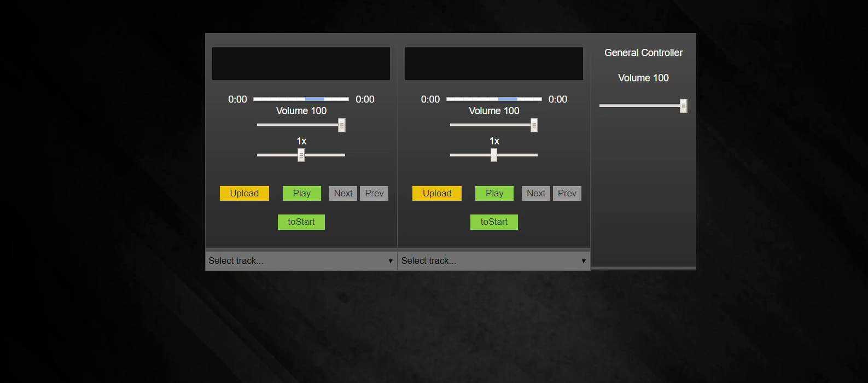Click Next on the left deck

click(x=343, y=193)
